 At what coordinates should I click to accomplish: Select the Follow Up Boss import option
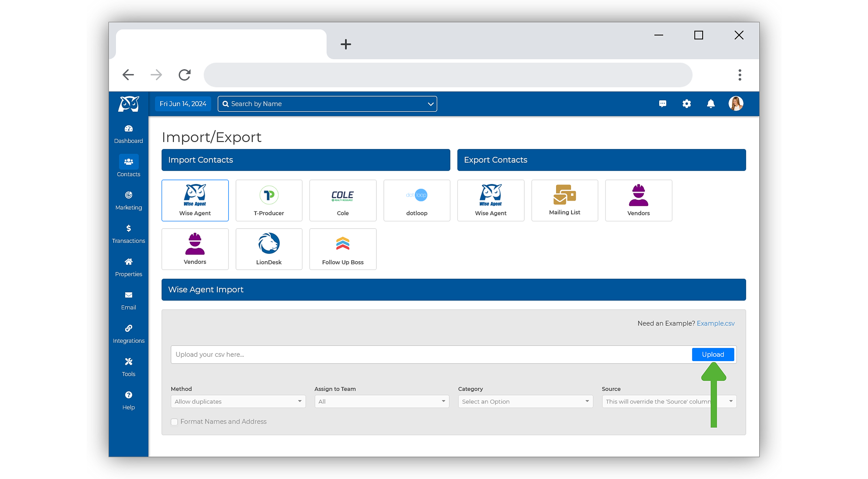click(343, 249)
